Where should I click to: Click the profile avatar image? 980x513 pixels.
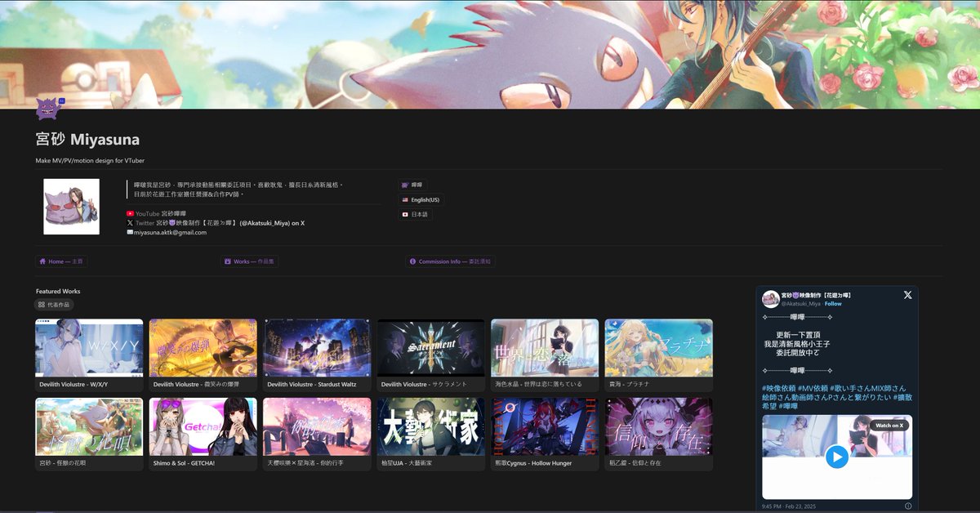(x=71, y=207)
